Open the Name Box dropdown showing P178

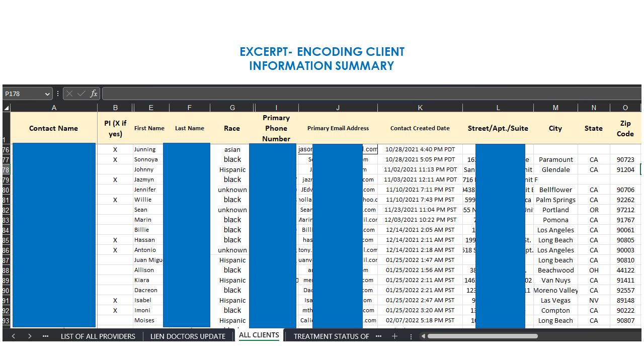tap(48, 94)
